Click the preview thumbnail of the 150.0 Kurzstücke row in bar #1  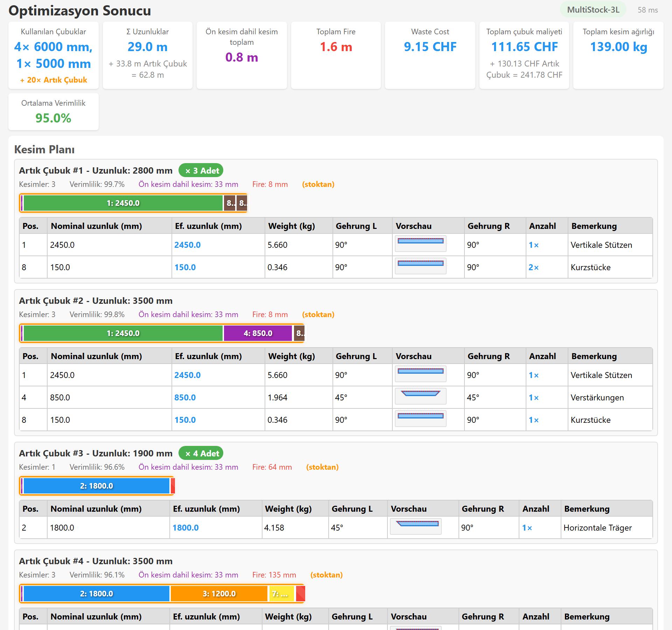420,266
